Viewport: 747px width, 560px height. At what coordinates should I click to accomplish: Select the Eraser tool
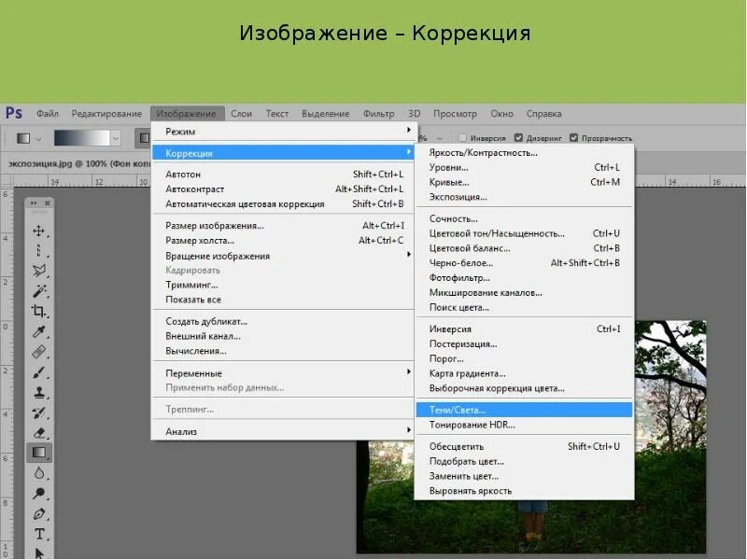38,433
